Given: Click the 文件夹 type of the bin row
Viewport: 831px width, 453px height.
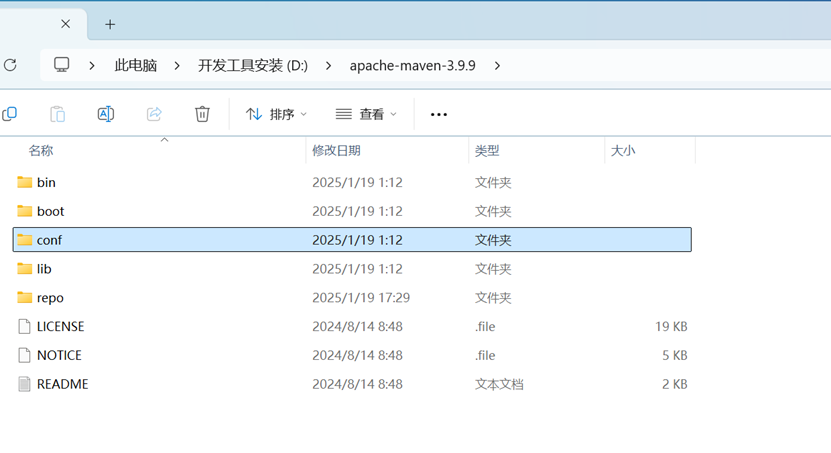Looking at the screenshot, I should pyautogui.click(x=493, y=182).
